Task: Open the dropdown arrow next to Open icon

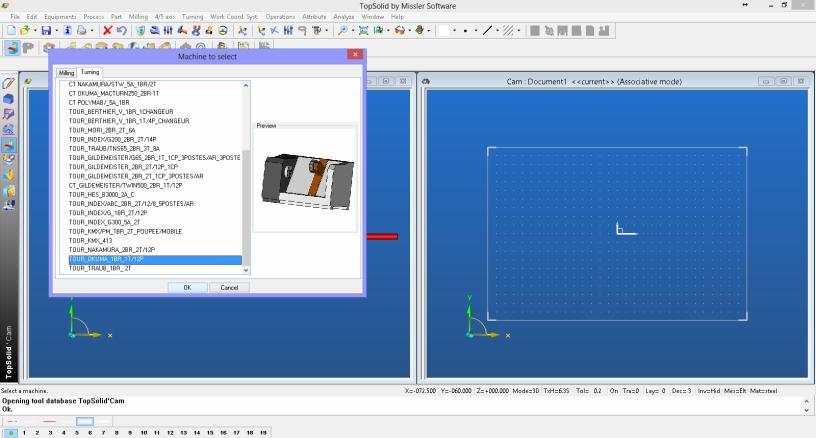Action: tap(35, 31)
